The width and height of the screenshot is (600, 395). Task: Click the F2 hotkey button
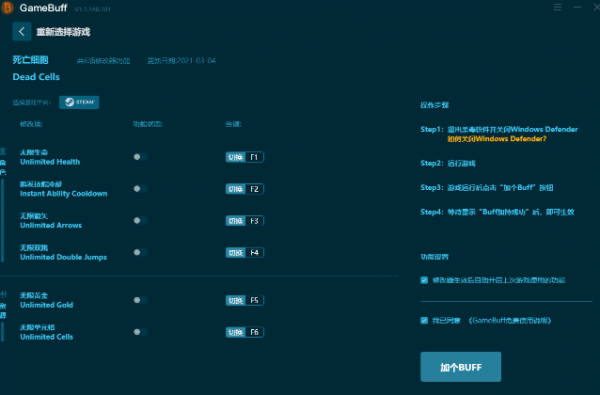pos(245,189)
